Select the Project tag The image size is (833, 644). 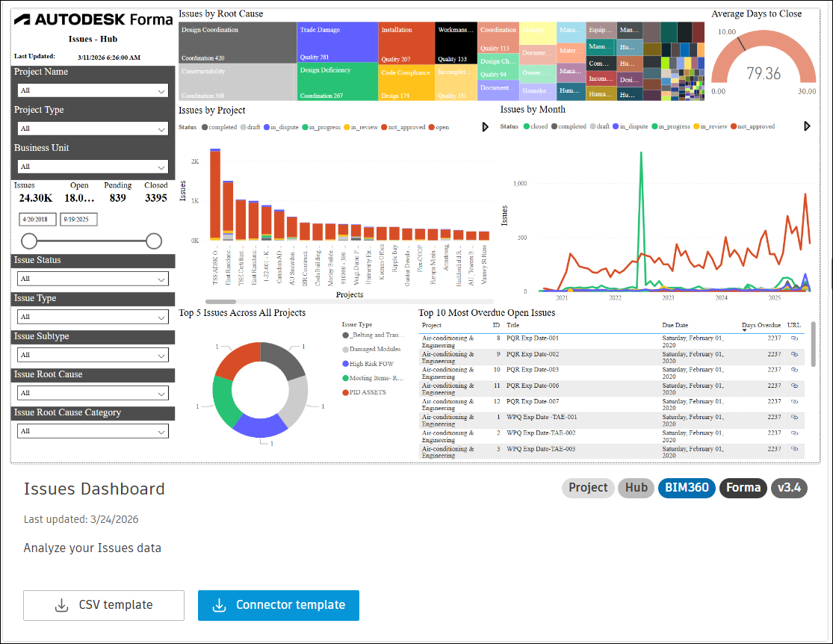coord(588,488)
